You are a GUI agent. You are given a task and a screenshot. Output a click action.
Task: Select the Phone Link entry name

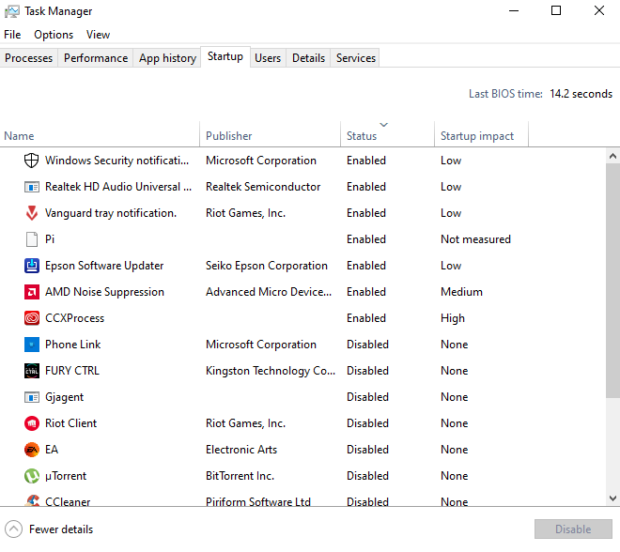73,344
